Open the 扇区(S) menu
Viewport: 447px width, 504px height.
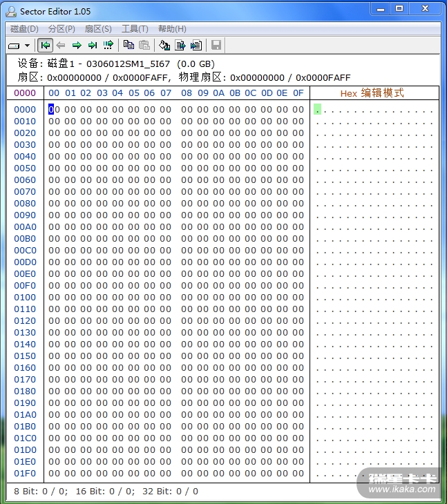pyautogui.click(x=98, y=29)
